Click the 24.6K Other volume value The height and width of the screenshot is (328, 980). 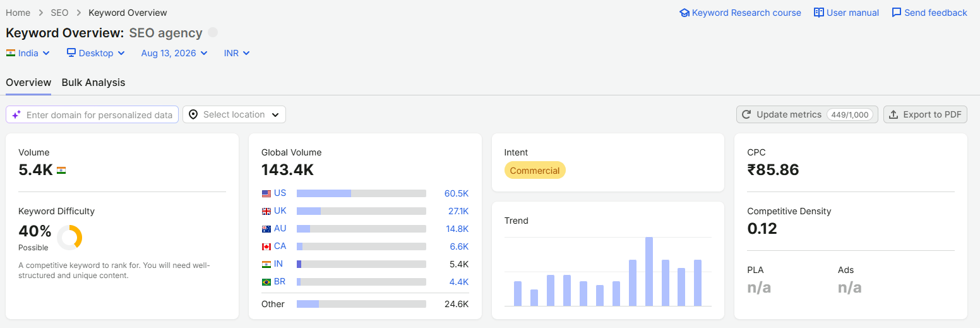pyautogui.click(x=457, y=304)
